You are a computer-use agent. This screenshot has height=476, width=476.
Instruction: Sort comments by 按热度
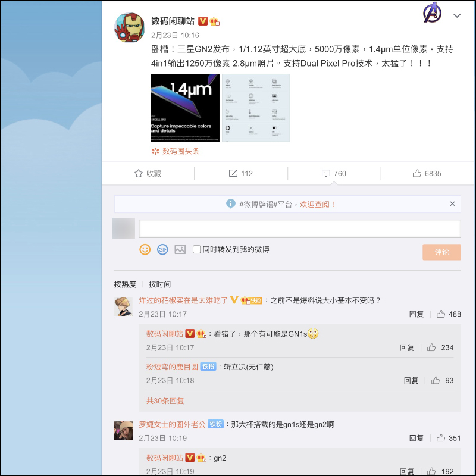(125, 284)
